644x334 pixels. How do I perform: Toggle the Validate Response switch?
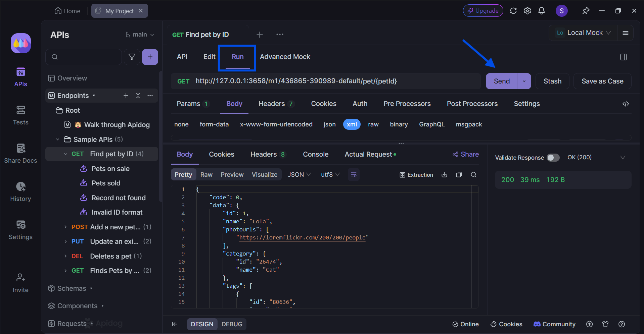[x=553, y=158]
